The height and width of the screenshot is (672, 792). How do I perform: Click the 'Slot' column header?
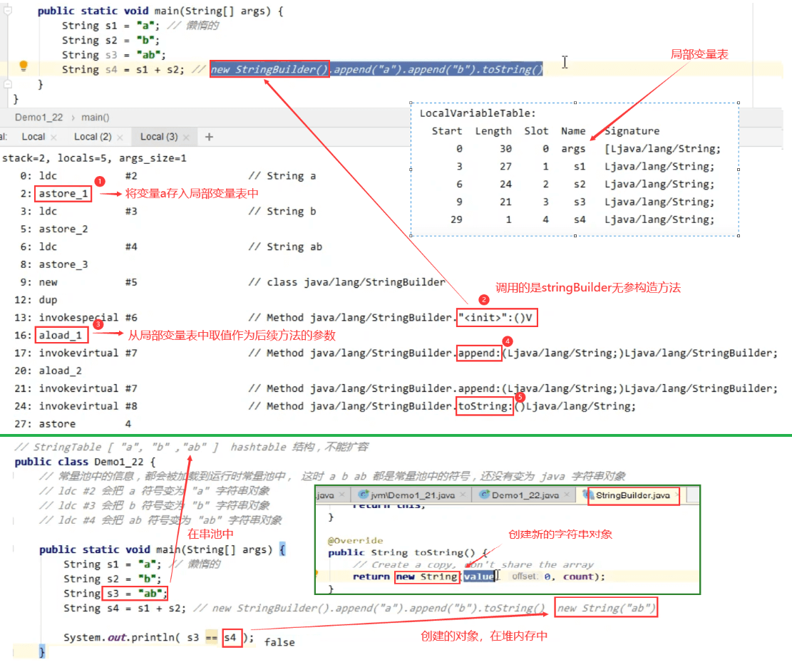(536, 130)
